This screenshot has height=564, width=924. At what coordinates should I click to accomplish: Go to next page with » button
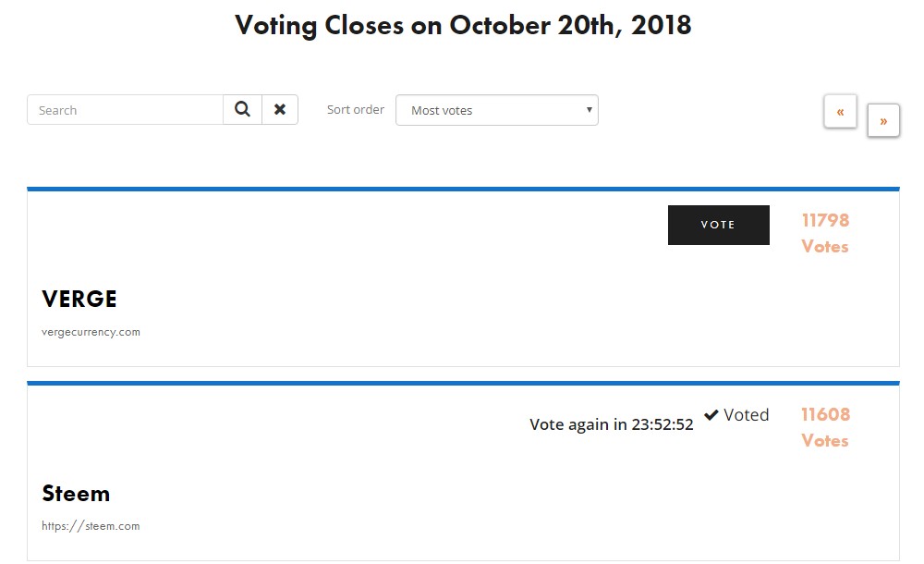(x=883, y=120)
